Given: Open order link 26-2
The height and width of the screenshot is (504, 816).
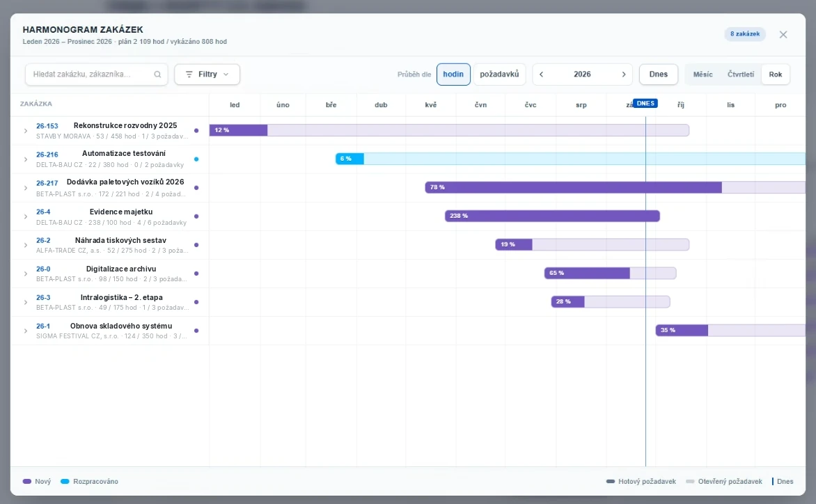Looking at the screenshot, I should point(43,240).
